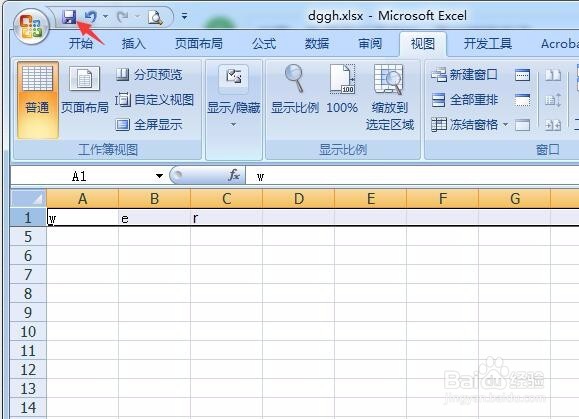Select column E header

pyautogui.click(x=371, y=199)
